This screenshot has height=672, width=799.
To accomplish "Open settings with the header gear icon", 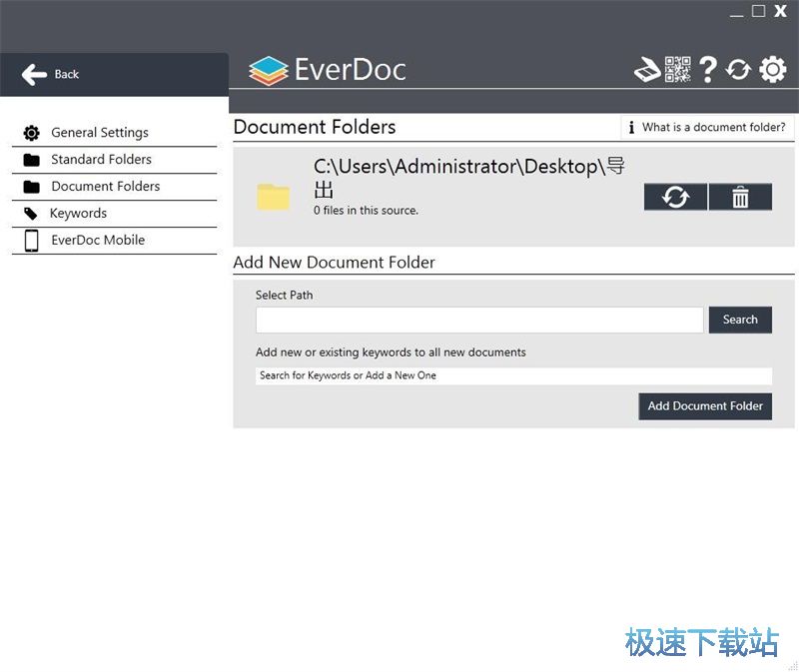I will pyautogui.click(x=773, y=69).
